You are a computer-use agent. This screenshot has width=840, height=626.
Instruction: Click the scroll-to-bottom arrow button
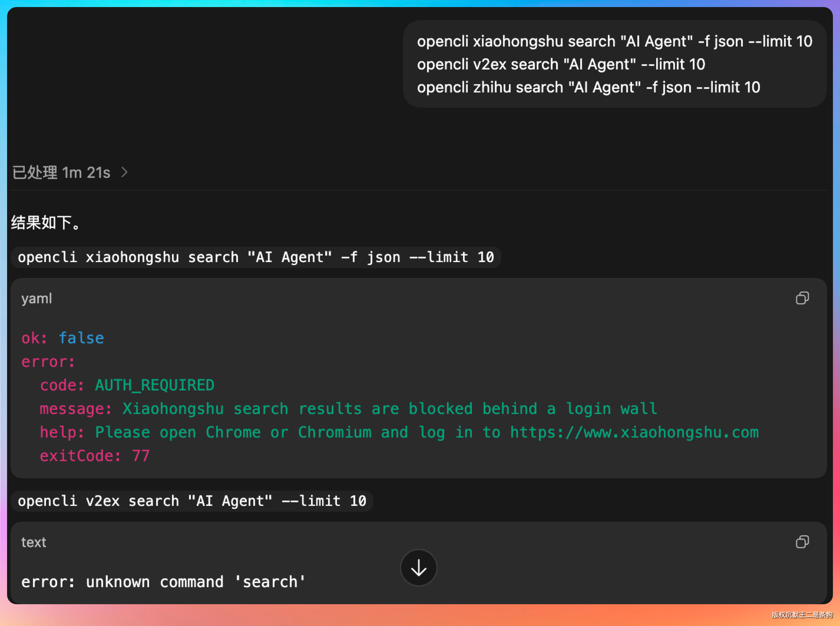[x=419, y=568]
